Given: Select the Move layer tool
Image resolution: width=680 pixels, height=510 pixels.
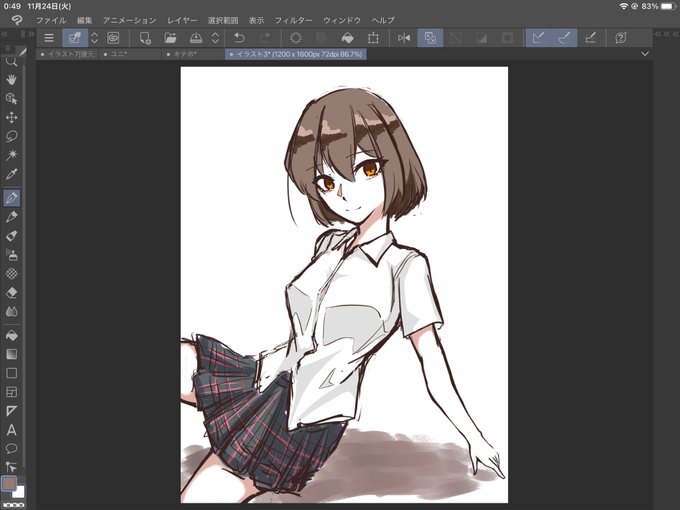Looking at the screenshot, I should pos(11,118).
